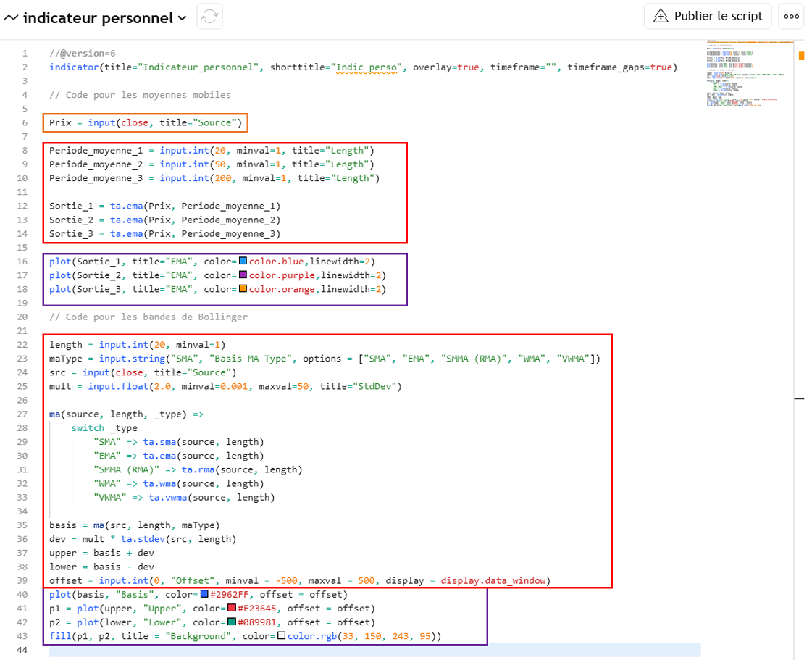
Task: Open the #089981 color swatch for Lower plot
Action: point(232,622)
